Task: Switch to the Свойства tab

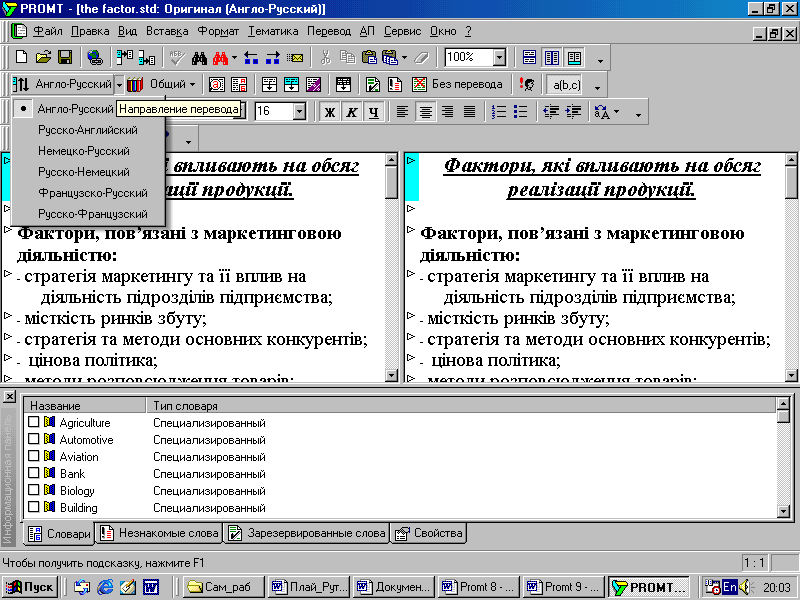Action: [429, 533]
